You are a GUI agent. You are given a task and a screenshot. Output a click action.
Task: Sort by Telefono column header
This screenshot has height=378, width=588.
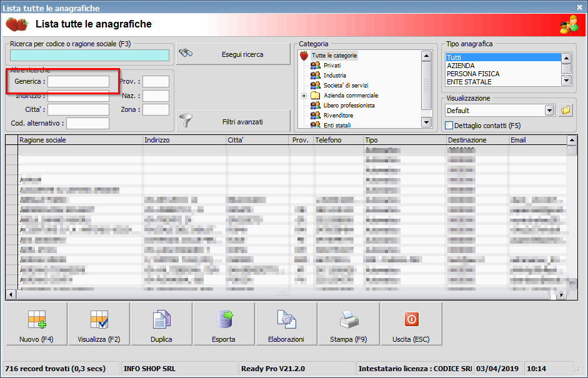tap(339, 140)
